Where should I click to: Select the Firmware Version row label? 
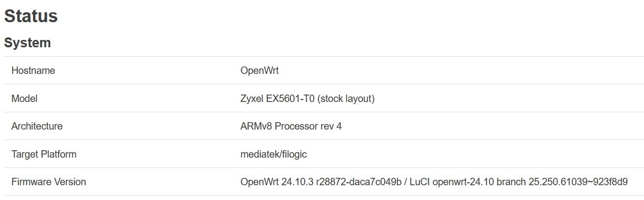pyautogui.click(x=49, y=182)
